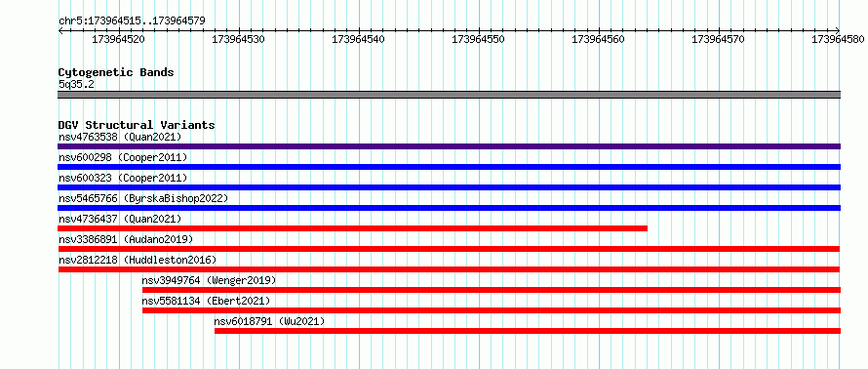Open nsv3386891 (Audano2019) label
This screenshot has width=868, height=369.
(x=126, y=239)
